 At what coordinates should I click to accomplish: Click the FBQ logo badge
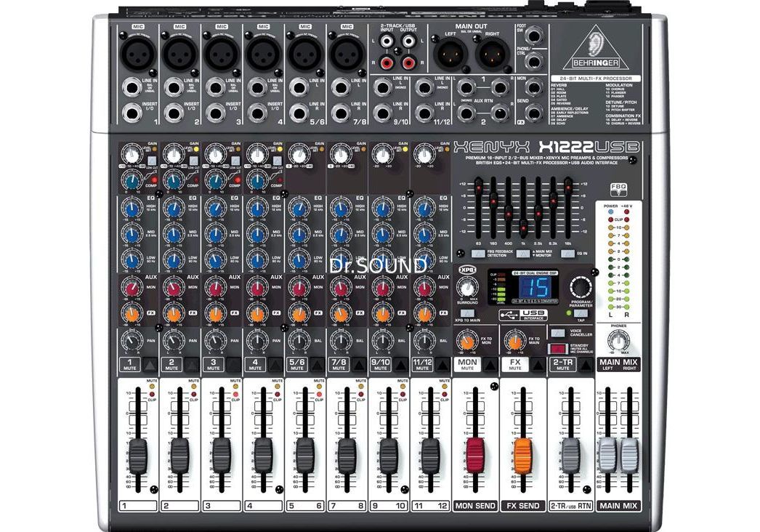coord(619,190)
